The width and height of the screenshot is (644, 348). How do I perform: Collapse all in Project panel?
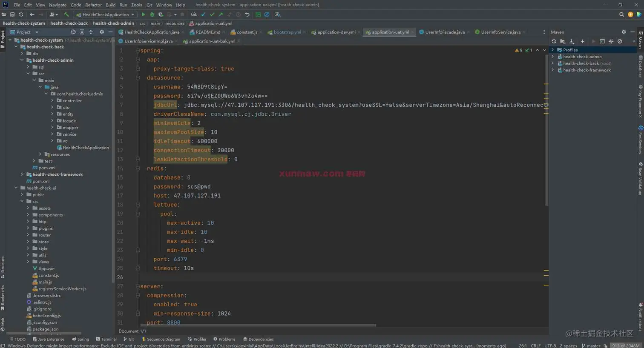91,32
